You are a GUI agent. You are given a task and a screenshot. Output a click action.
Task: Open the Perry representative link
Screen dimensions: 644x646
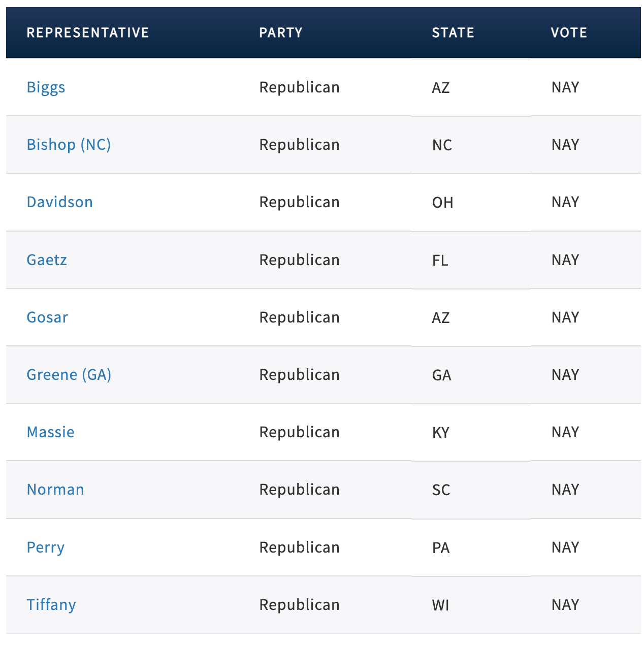coord(46,547)
